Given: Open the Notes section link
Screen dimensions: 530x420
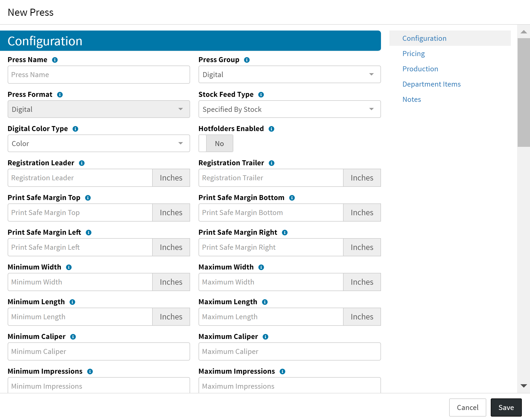Looking at the screenshot, I should click(412, 99).
